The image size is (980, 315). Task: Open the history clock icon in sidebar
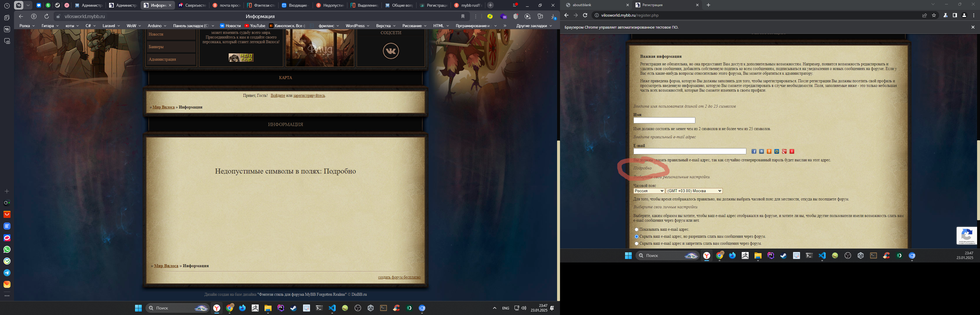[7, 6]
